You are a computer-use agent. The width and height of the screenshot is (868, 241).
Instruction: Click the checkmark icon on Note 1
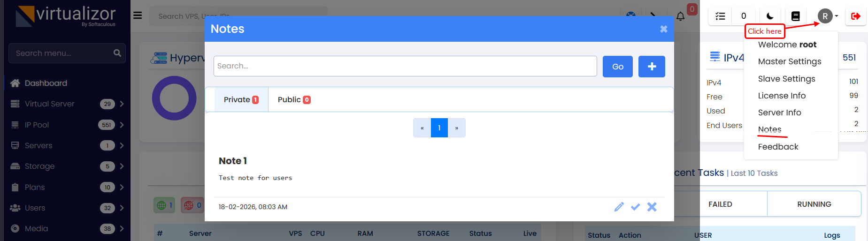(635, 207)
